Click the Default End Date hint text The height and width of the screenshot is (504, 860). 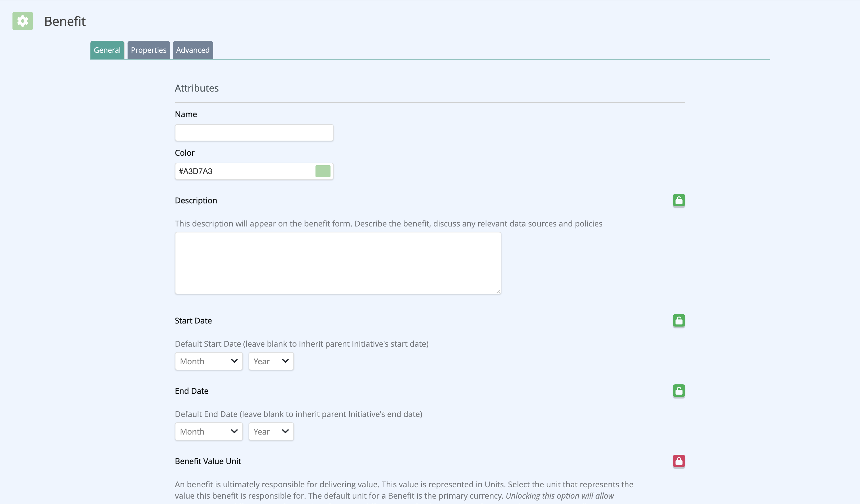(x=298, y=414)
